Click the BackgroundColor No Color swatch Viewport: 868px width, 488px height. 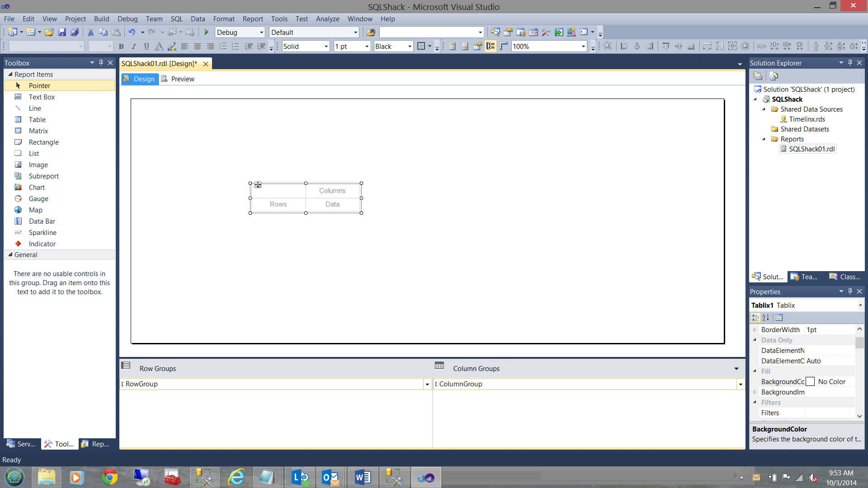(x=810, y=382)
